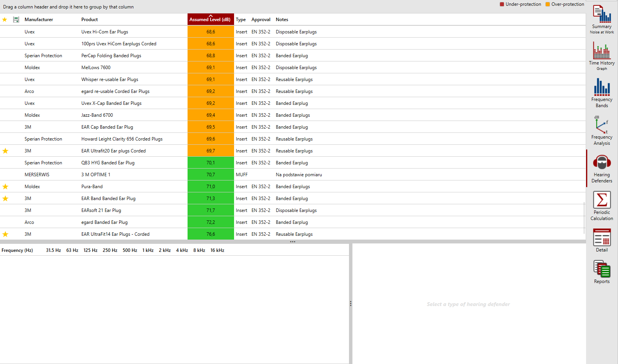Click the save icon column header
This screenshot has width=618, height=364.
pos(16,20)
